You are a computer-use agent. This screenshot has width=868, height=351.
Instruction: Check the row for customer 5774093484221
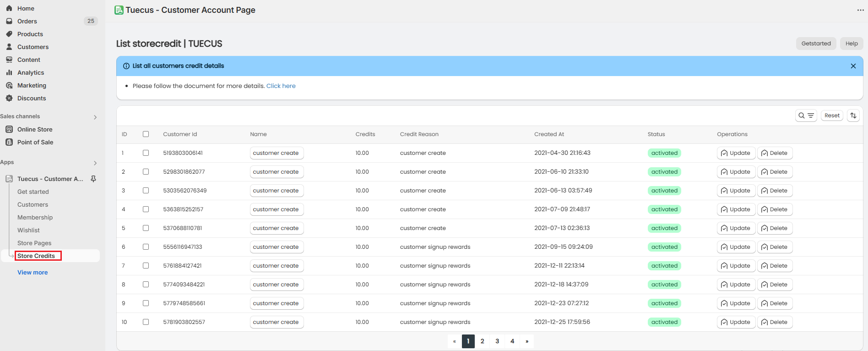click(146, 285)
